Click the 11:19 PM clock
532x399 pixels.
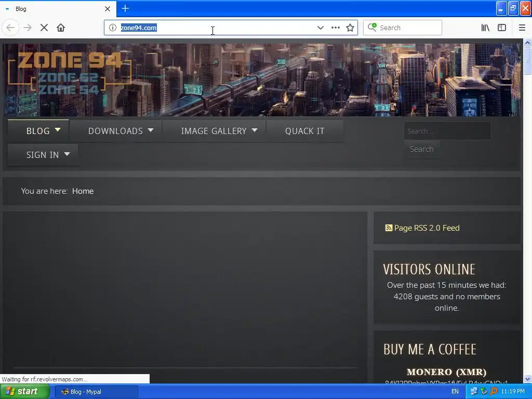point(513,392)
